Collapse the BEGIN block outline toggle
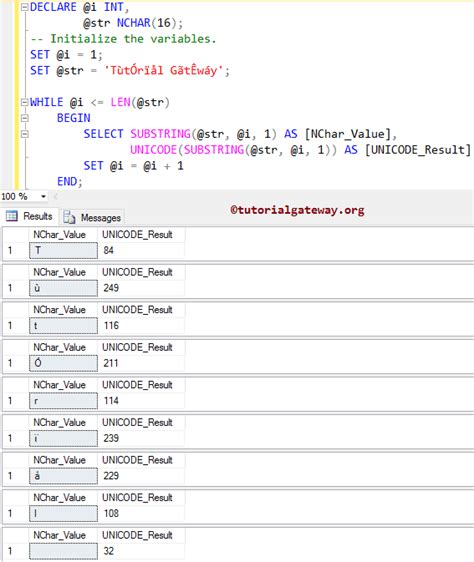Viewport: 474px width, 562px height. coord(24,118)
